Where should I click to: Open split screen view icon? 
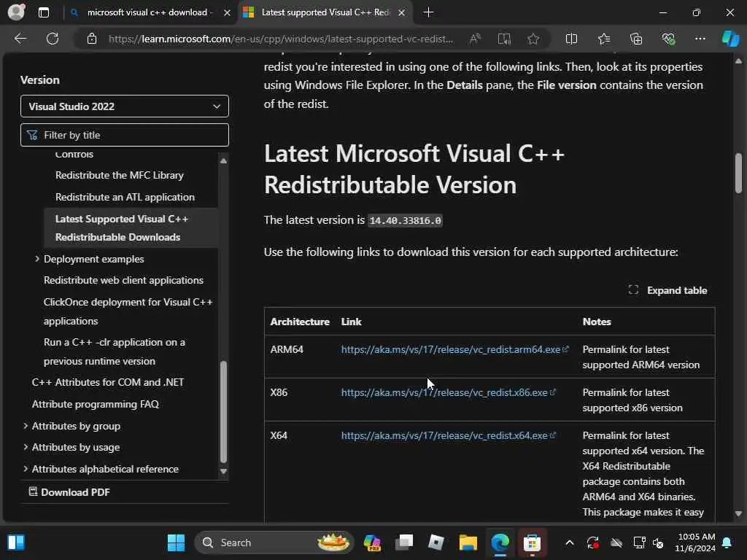click(571, 39)
